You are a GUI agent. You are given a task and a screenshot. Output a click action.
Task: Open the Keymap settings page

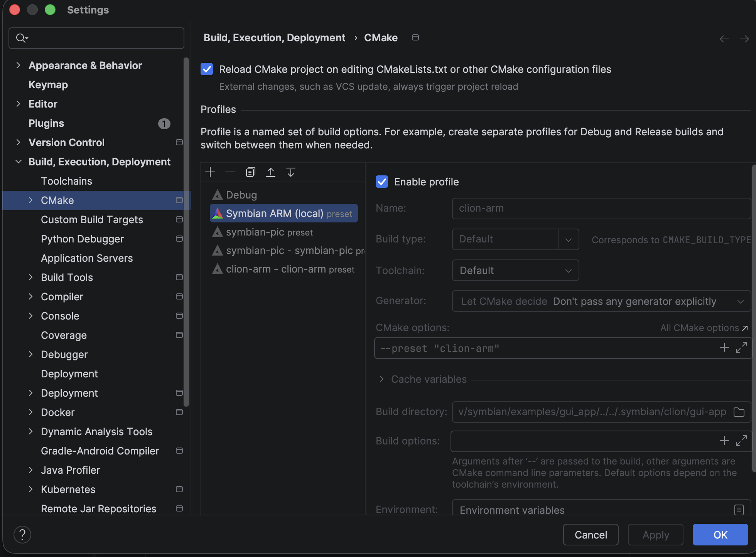[48, 84]
